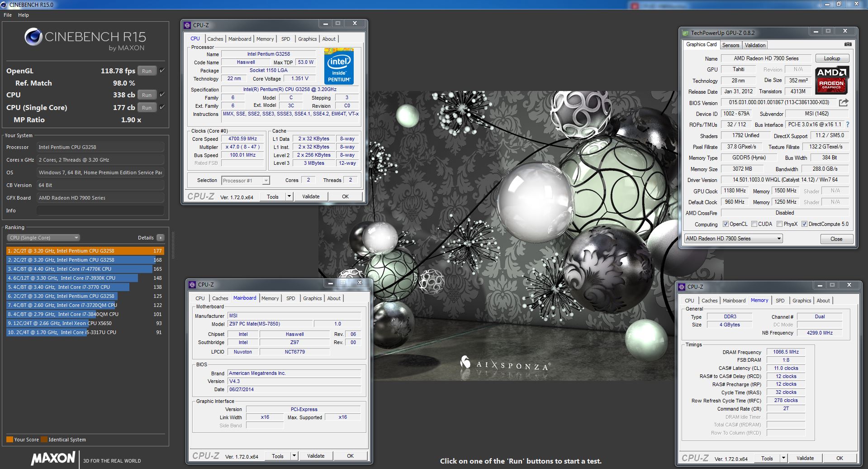Select ranking row 10 Core i5-3317U
This screenshot has width=868, height=469.
click(85, 332)
